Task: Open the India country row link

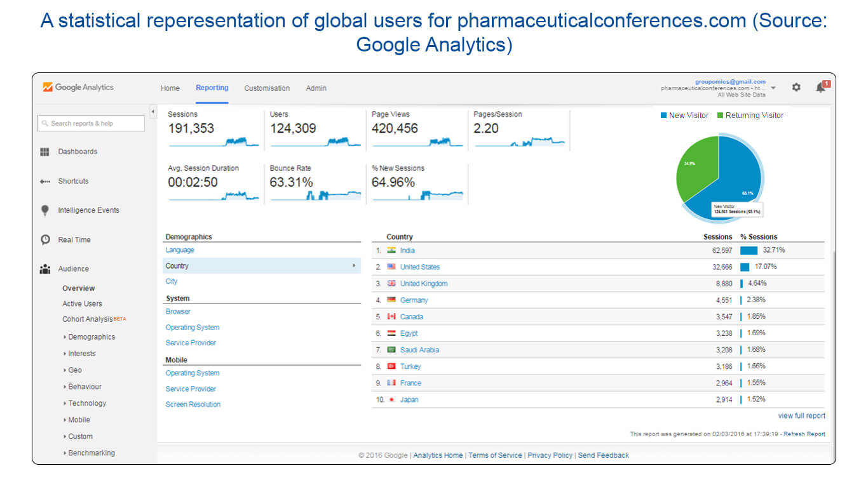Action: [407, 251]
